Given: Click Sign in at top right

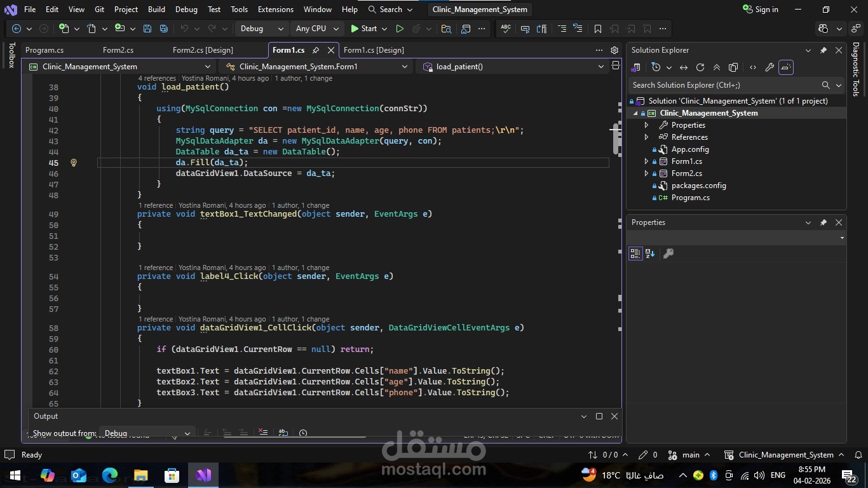Looking at the screenshot, I should [761, 10].
